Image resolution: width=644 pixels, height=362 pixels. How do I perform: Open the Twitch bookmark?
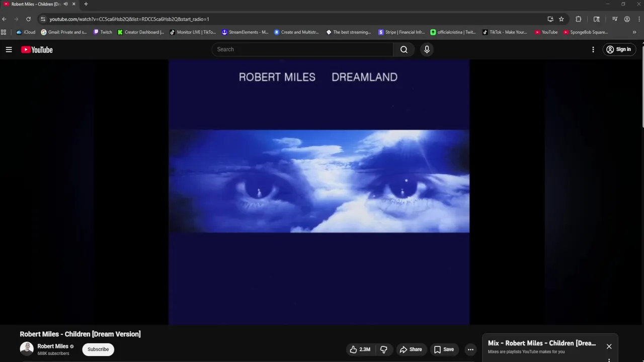click(103, 32)
